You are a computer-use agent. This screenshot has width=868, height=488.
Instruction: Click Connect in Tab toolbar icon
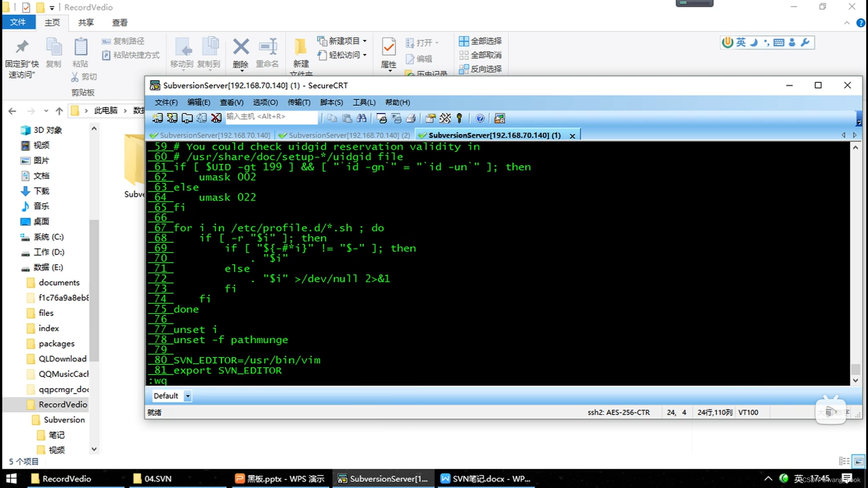point(187,118)
